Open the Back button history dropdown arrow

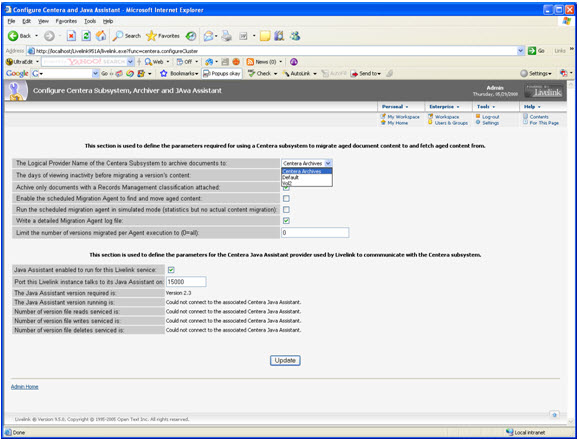37,36
